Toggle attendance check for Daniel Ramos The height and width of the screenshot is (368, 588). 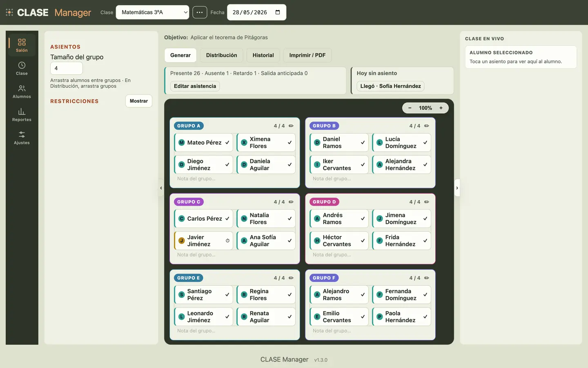click(363, 143)
